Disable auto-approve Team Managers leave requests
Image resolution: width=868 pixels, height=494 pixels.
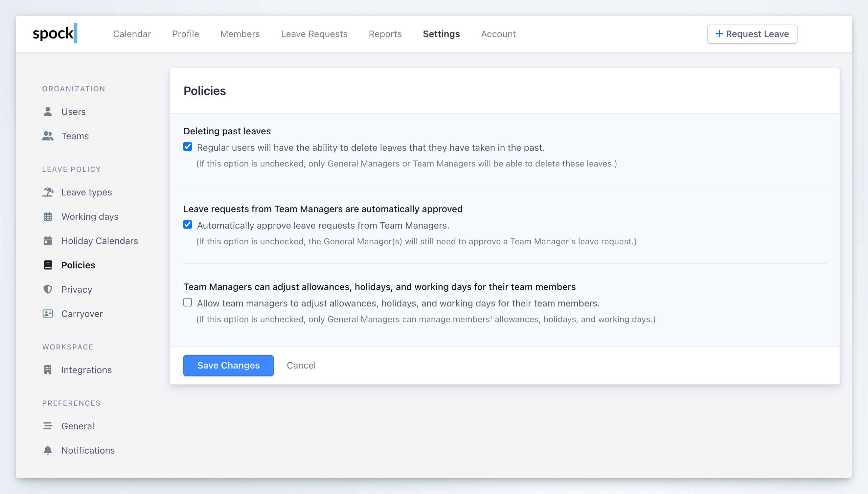coord(188,225)
